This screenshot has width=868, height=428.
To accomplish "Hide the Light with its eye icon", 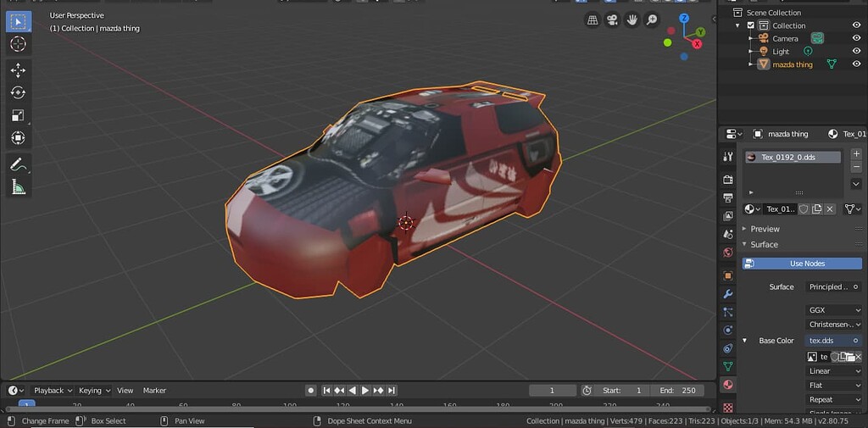I will pos(856,51).
